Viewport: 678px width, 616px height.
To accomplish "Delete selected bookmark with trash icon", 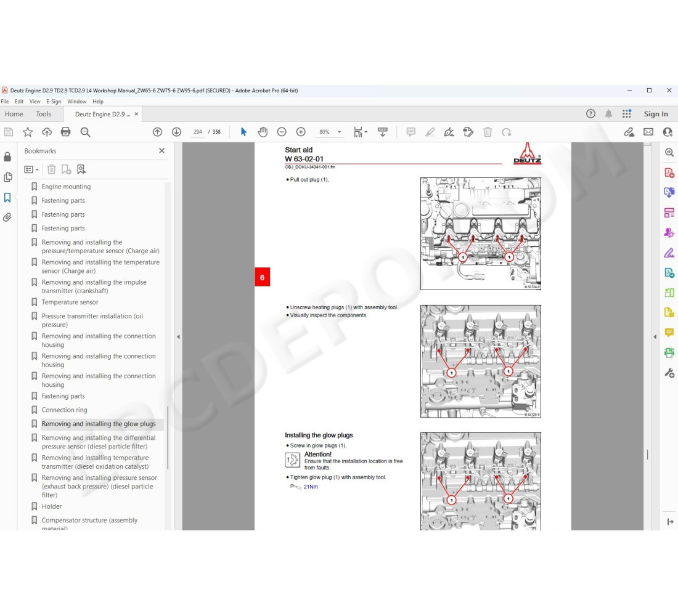I will point(51,169).
